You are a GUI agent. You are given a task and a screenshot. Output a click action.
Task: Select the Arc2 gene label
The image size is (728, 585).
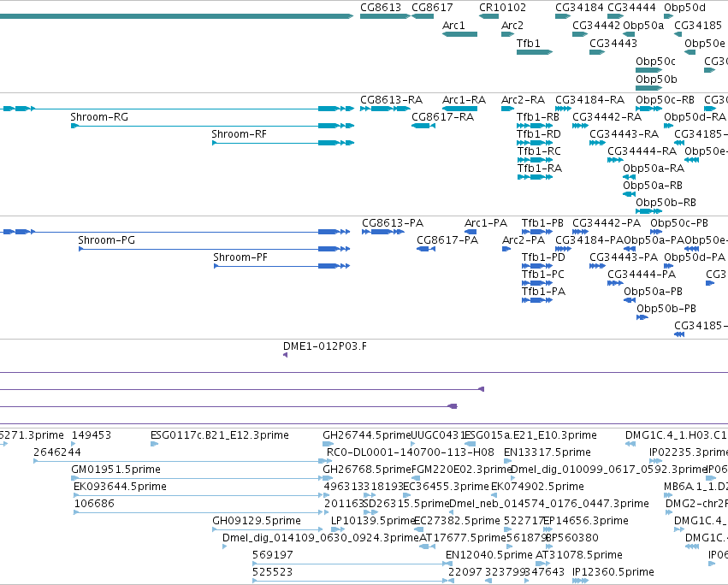pos(512,26)
